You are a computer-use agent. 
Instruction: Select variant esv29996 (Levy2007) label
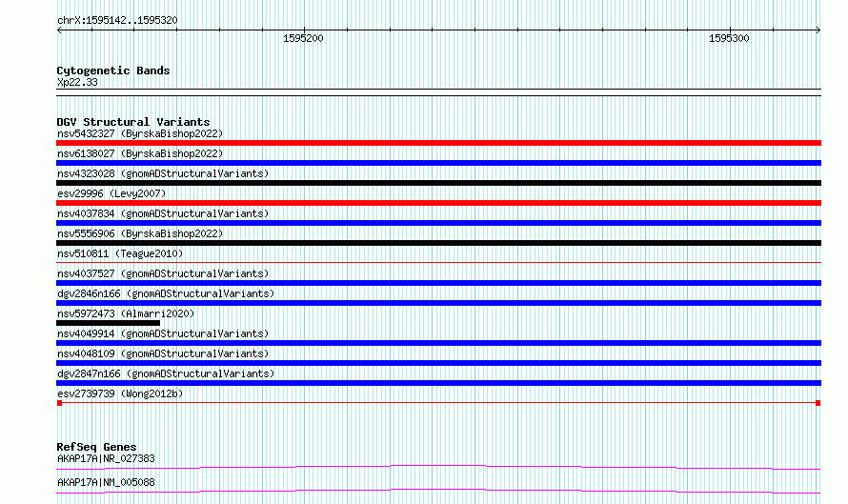(111, 193)
